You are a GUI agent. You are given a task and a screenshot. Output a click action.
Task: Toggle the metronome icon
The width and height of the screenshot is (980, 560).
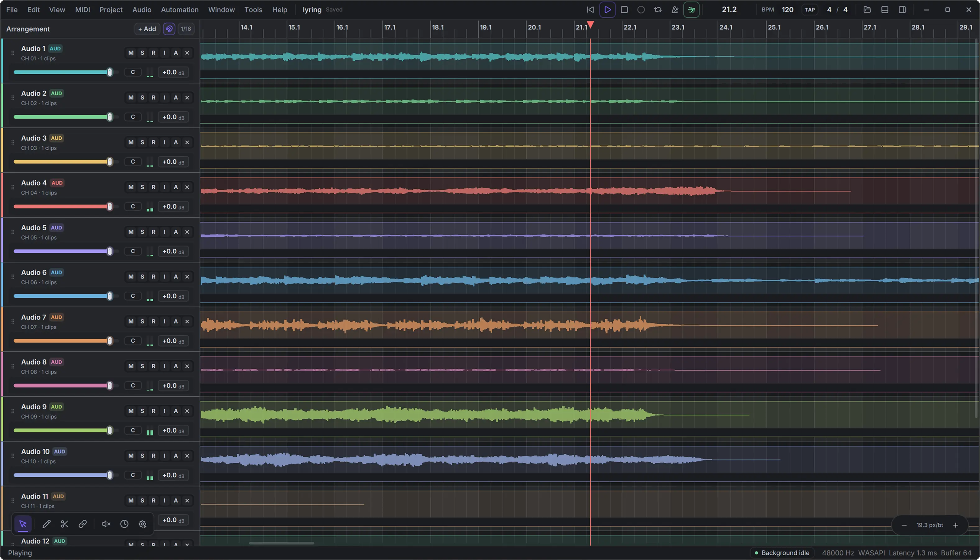click(675, 10)
